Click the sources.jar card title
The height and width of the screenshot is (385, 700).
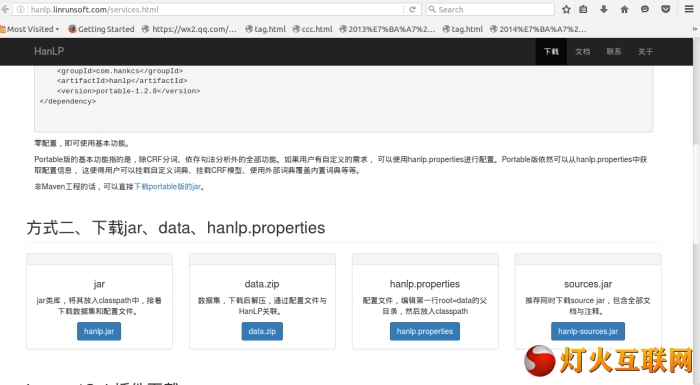[588, 284]
